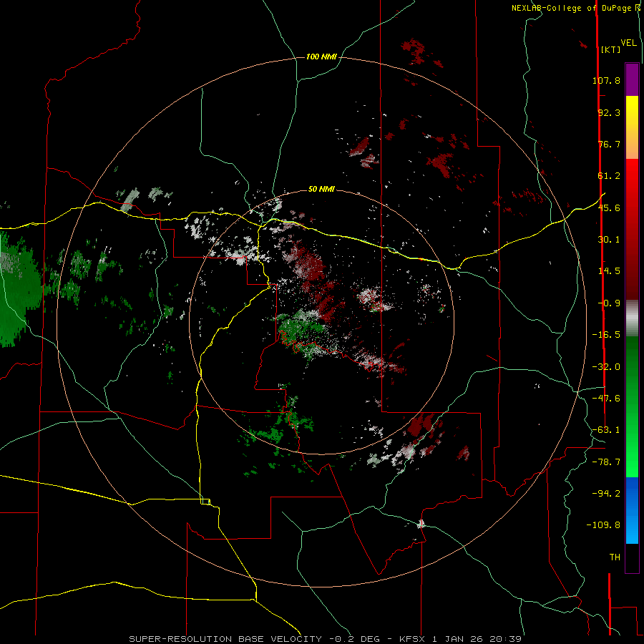
Task: Click the -0.9 value on velocity scale
Action: pyautogui.click(x=609, y=303)
